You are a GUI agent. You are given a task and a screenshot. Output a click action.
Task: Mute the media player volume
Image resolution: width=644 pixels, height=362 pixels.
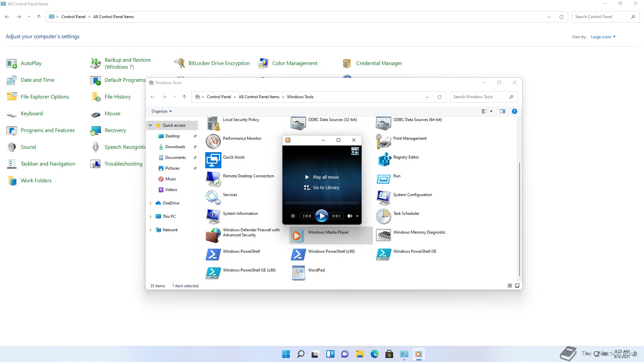[350, 216]
